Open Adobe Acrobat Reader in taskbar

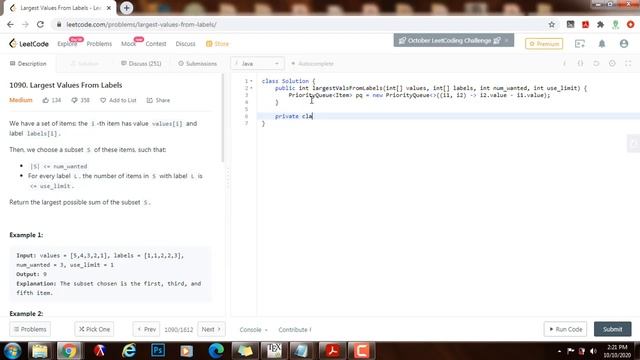[332, 351]
